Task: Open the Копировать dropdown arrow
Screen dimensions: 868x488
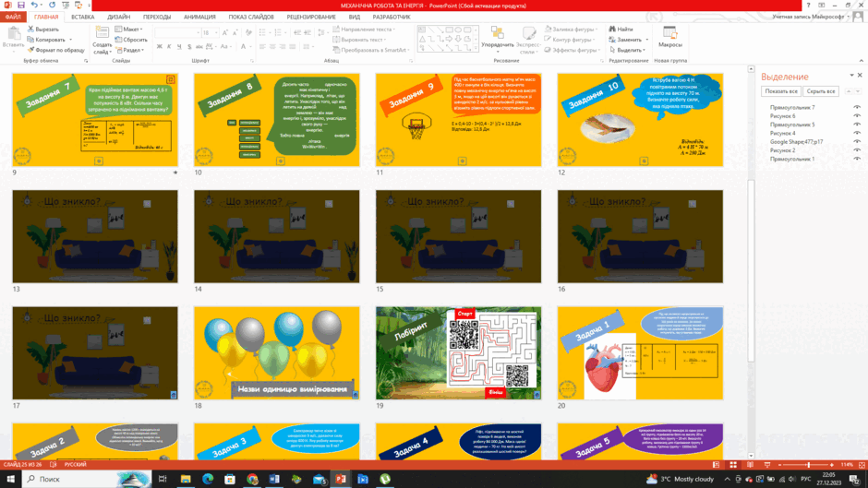Action: pos(70,40)
